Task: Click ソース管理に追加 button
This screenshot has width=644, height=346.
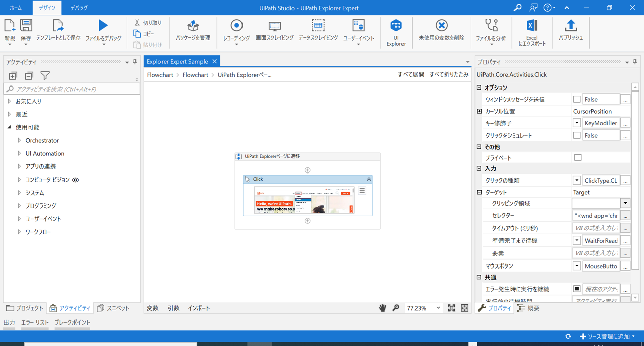Action: (x=607, y=336)
